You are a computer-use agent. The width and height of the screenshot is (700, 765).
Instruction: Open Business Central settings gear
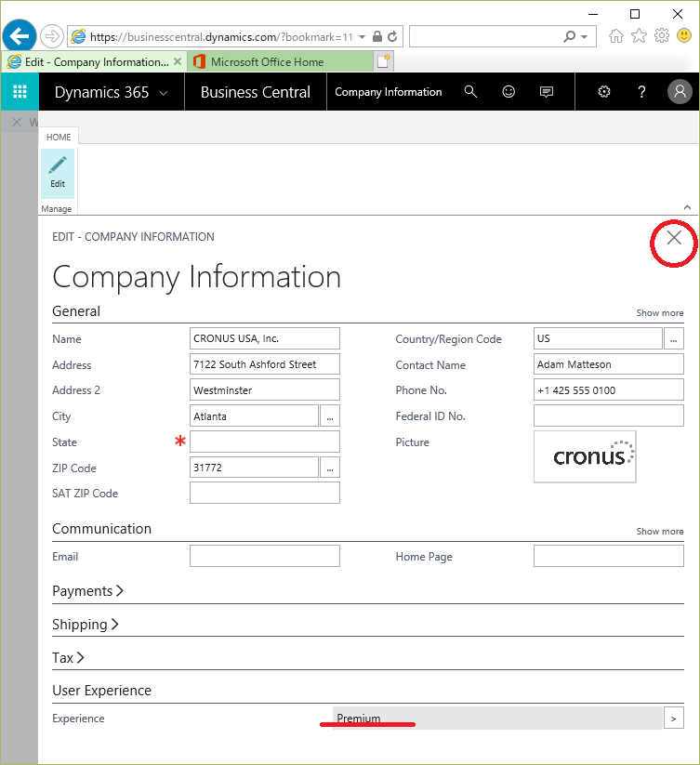tap(604, 92)
